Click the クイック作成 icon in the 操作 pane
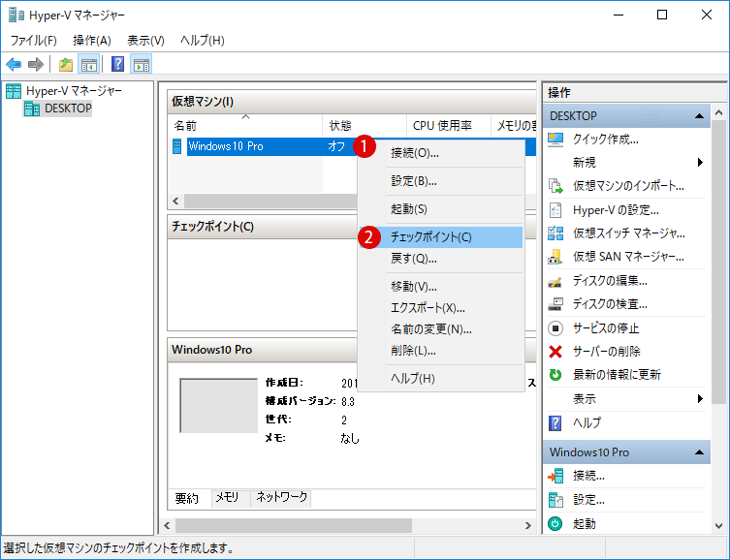730x560 pixels. pyautogui.click(x=555, y=140)
